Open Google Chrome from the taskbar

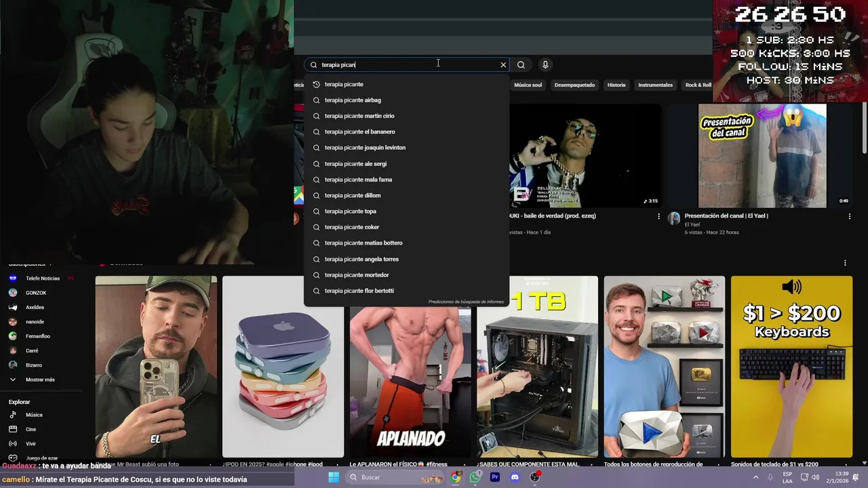(x=456, y=477)
